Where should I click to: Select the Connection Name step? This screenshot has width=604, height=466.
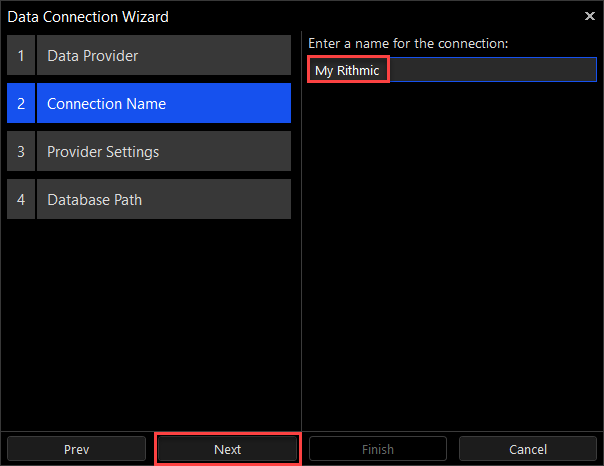(164, 104)
